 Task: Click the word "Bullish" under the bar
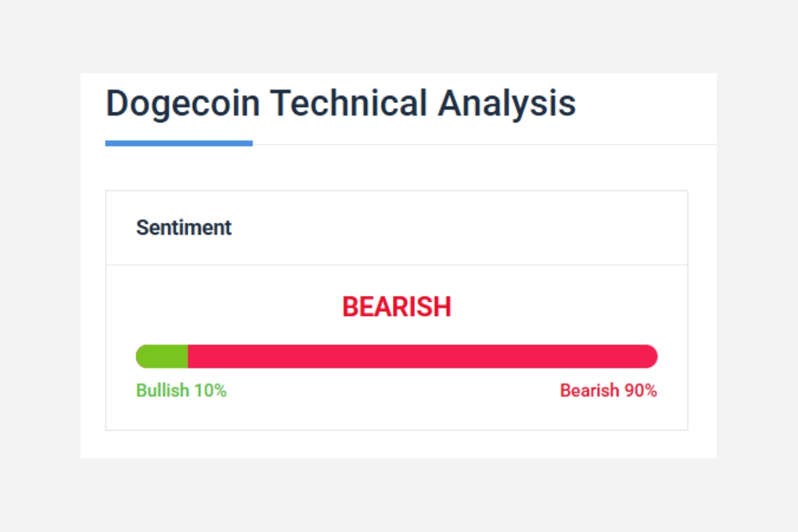[x=162, y=390]
